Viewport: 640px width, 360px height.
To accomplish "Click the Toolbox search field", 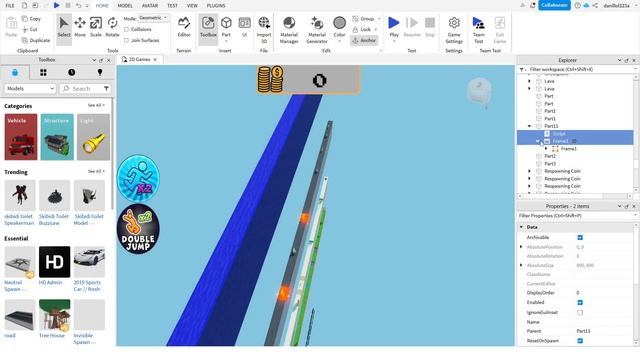I will 81,89.
